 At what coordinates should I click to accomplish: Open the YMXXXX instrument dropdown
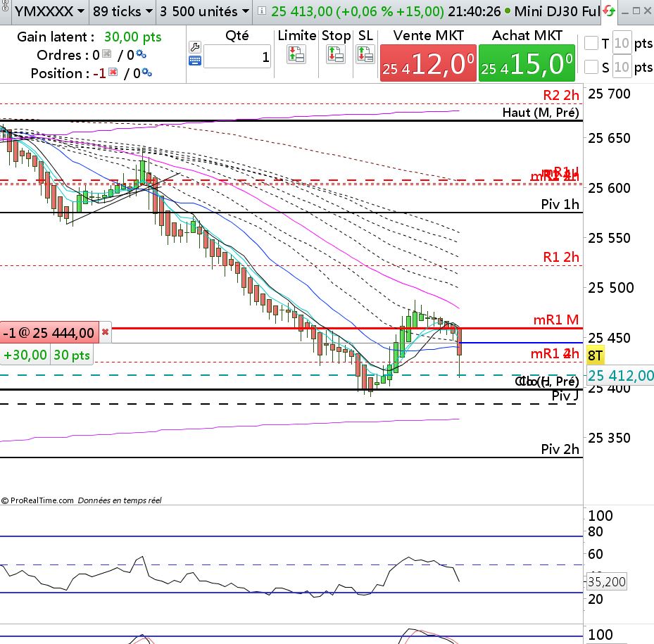[x=50, y=12]
